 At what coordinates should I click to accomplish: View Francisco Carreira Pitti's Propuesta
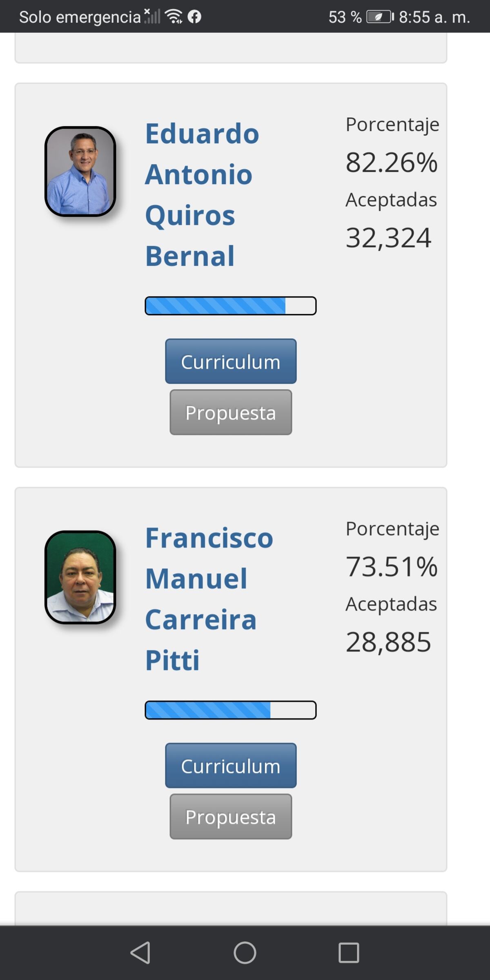(231, 817)
